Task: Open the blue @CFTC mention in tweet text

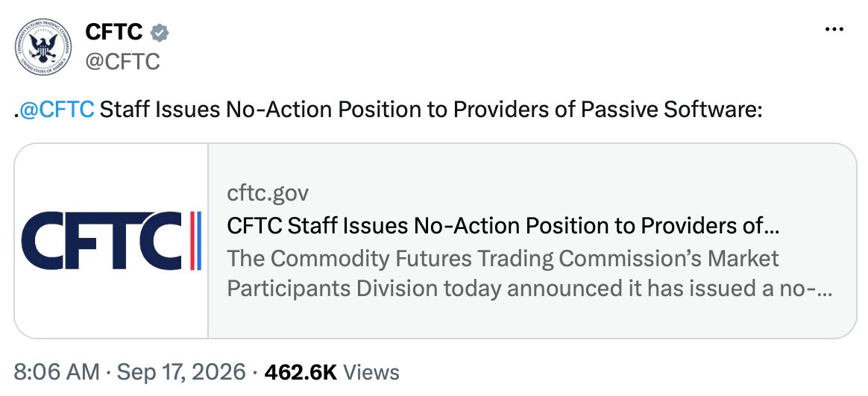Action: point(57,110)
